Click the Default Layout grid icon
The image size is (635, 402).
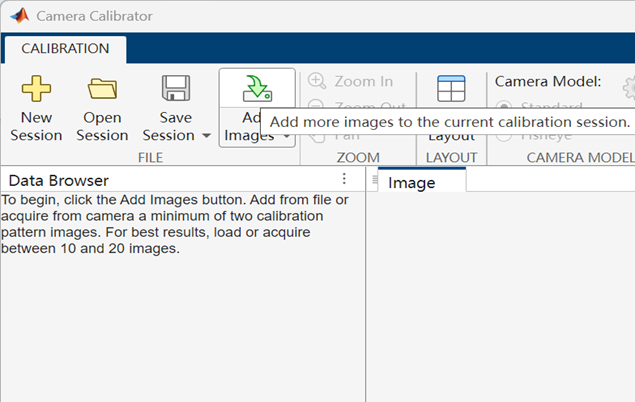451,88
